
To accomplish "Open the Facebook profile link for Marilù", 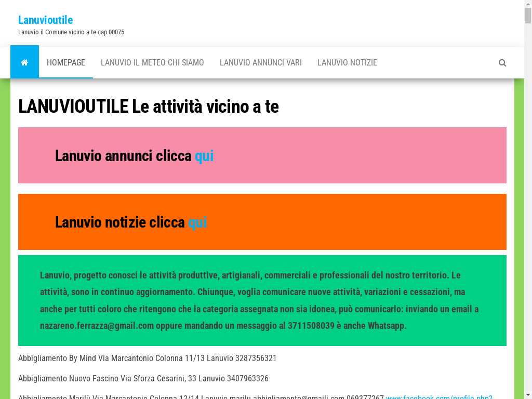I will click(439, 397).
